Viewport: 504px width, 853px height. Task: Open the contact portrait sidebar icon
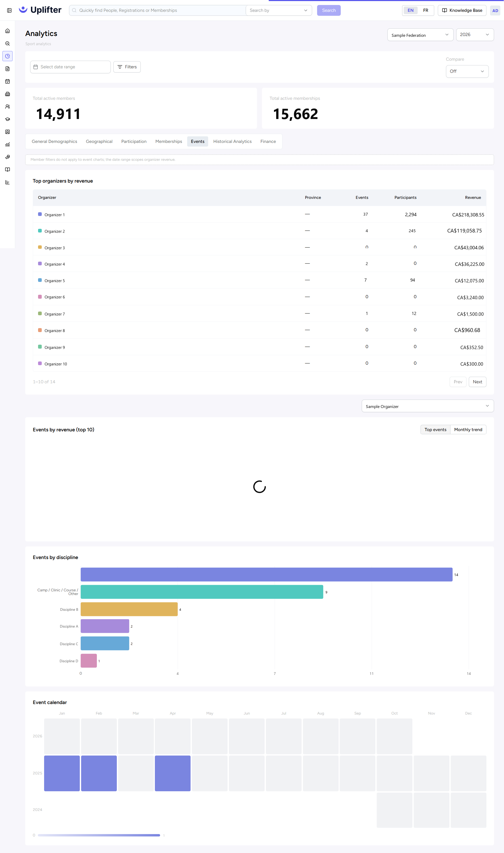[x=7, y=132]
